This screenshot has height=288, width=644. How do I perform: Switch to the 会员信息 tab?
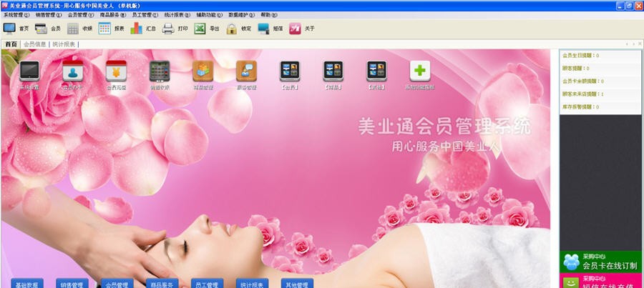(35, 44)
